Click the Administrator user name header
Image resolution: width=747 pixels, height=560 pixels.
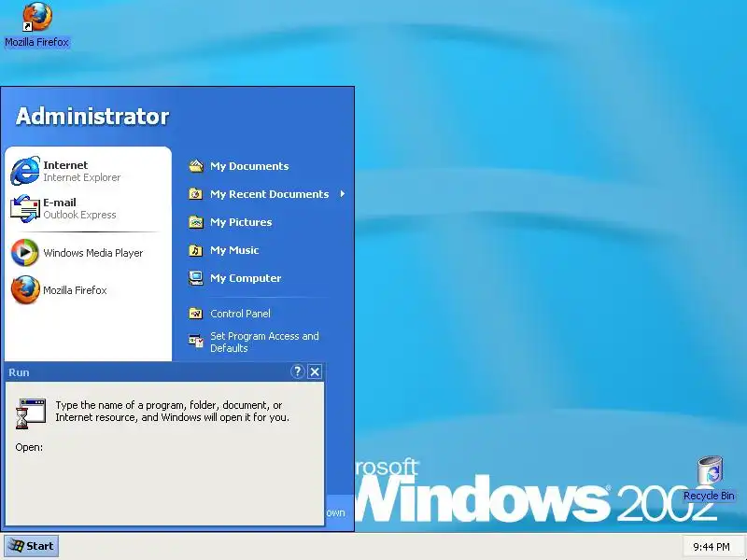[x=92, y=116]
